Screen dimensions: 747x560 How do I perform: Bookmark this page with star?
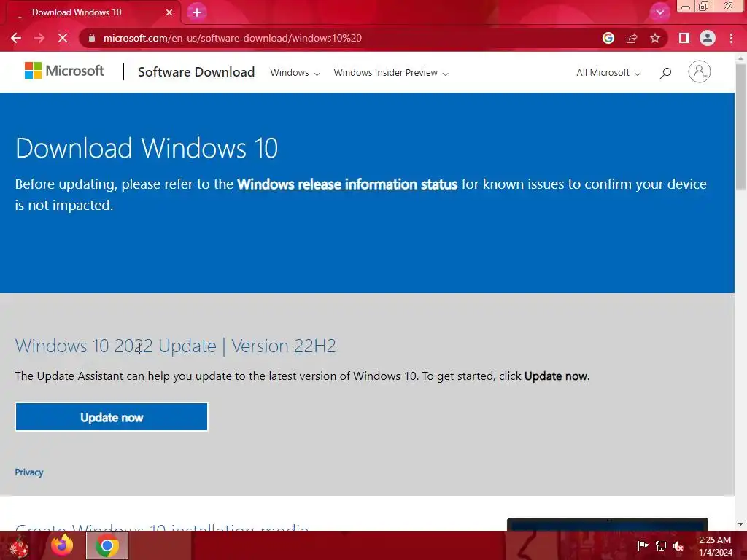tap(655, 38)
